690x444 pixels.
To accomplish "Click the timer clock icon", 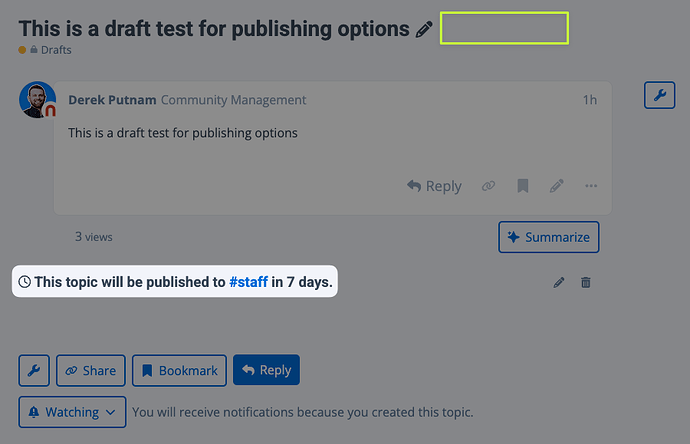I will pyautogui.click(x=25, y=282).
